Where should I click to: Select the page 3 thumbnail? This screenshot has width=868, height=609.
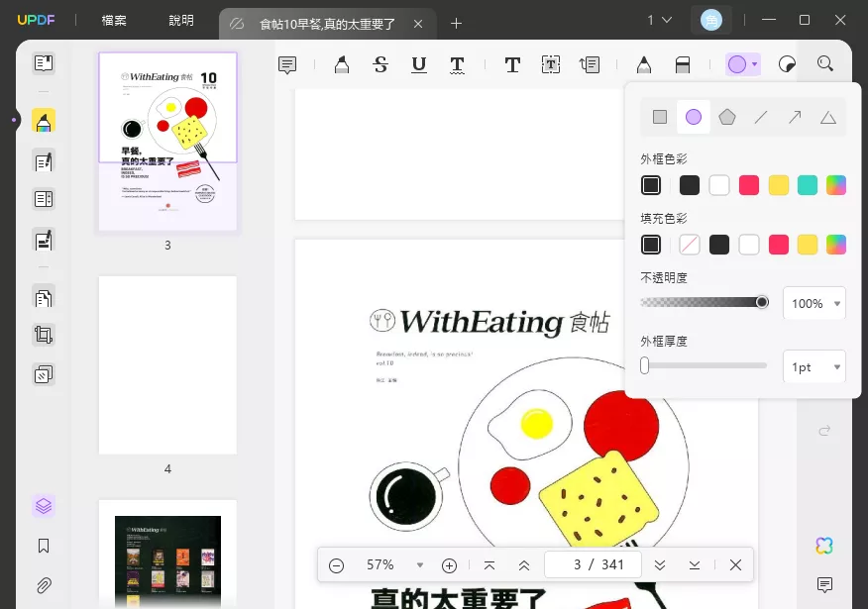(x=167, y=141)
